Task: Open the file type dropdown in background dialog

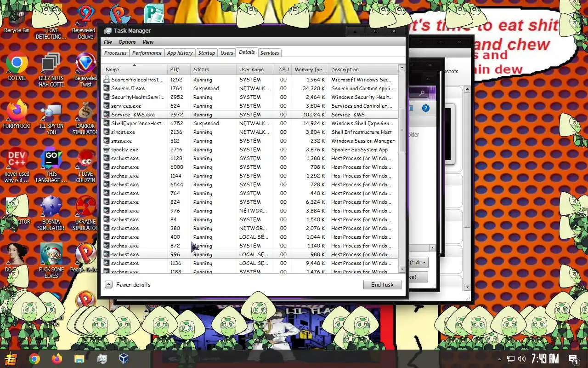Action: (418, 263)
